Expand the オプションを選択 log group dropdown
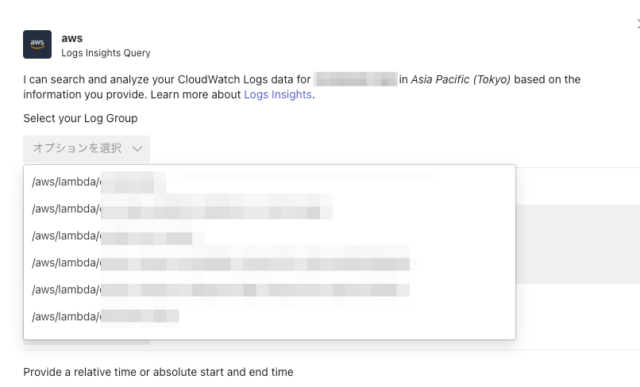640x387 pixels. point(87,149)
